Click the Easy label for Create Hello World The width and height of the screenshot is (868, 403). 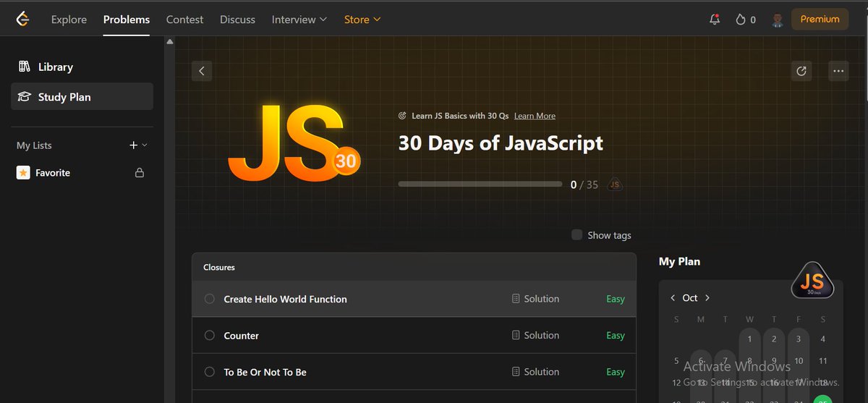(x=616, y=299)
